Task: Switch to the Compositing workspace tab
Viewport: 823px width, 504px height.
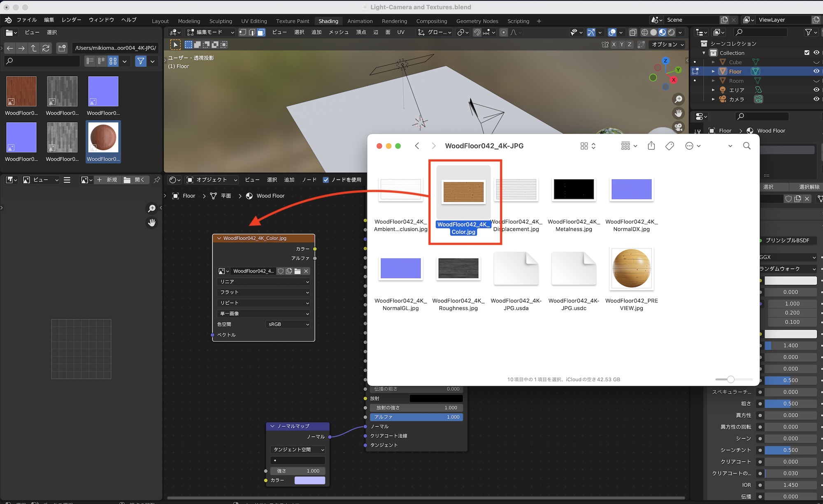Action: click(431, 21)
